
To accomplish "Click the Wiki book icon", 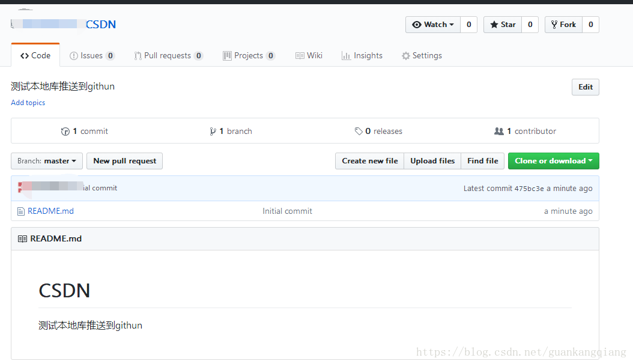I will (x=300, y=56).
